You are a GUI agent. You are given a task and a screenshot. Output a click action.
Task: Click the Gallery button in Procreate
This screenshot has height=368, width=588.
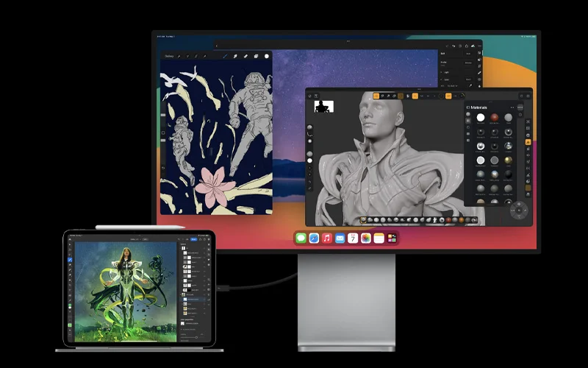[170, 56]
